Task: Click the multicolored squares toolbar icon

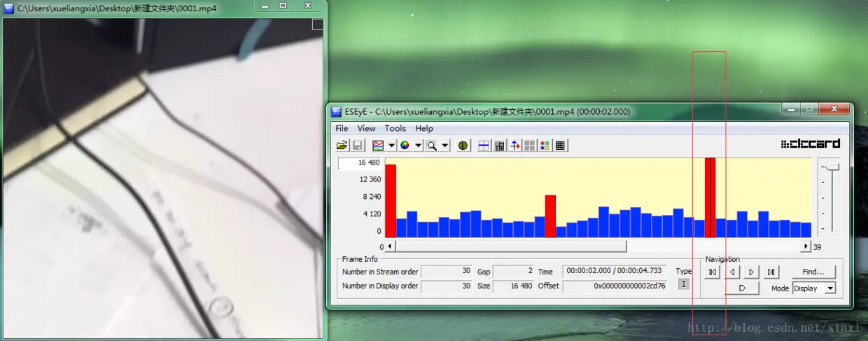Action: click(x=545, y=145)
